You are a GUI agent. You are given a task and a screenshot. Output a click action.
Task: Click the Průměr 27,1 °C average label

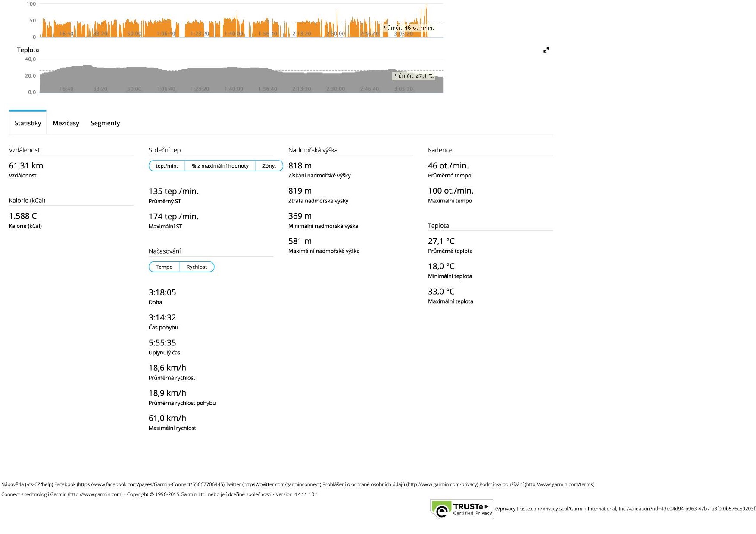[414, 76]
